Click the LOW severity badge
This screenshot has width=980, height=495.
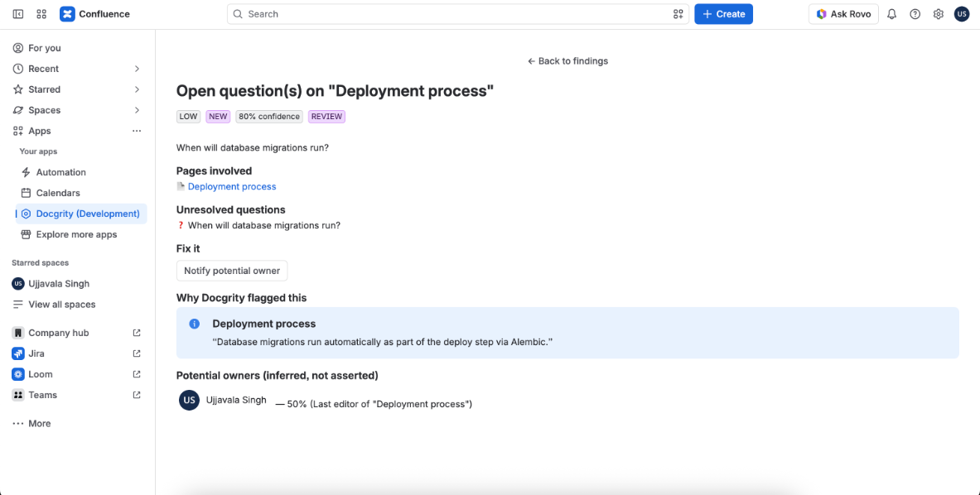(x=188, y=117)
